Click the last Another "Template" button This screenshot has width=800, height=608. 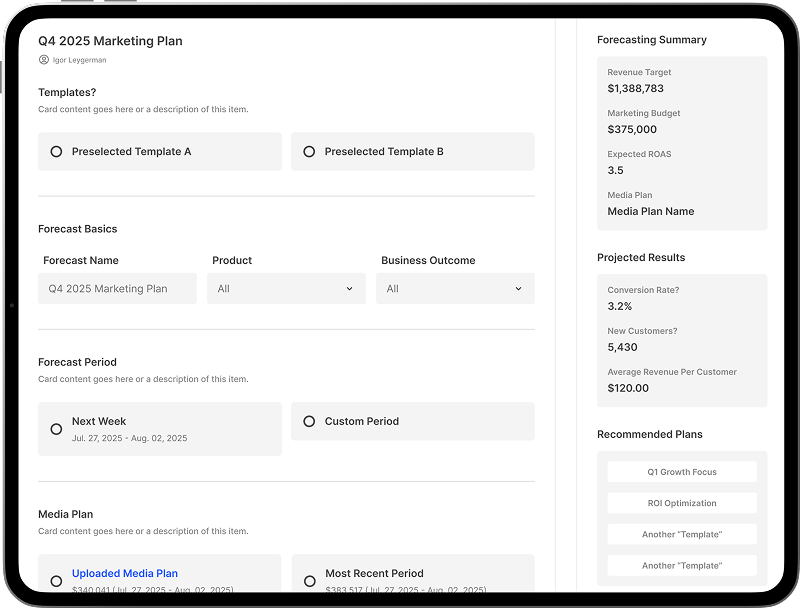pyautogui.click(x=682, y=565)
